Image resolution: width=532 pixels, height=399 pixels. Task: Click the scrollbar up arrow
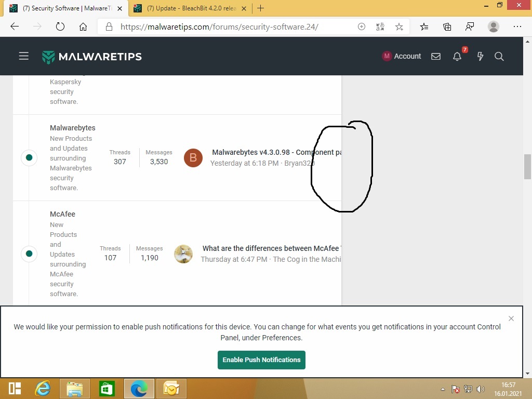click(x=528, y=42)
